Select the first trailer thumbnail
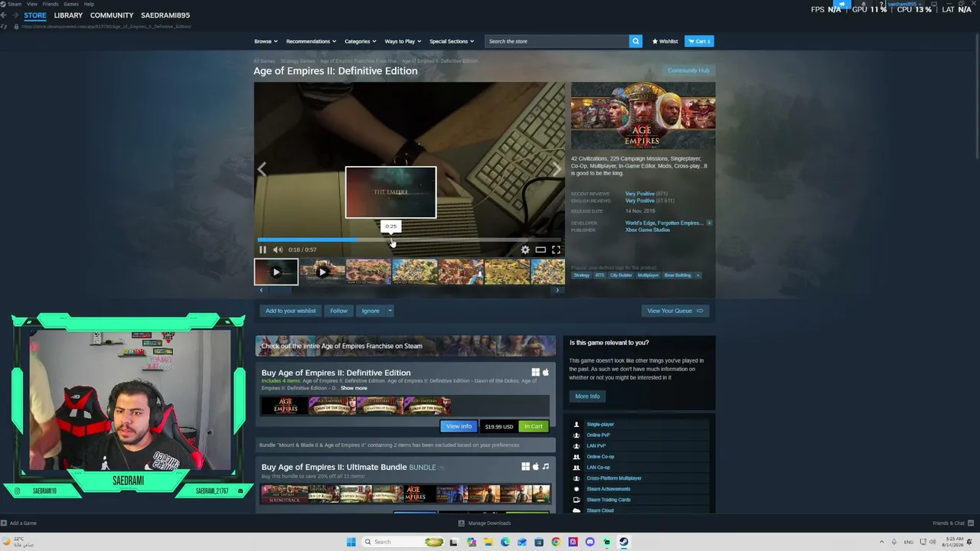The height and width of the screenshot is (551, 980). [x=276, y=272]
